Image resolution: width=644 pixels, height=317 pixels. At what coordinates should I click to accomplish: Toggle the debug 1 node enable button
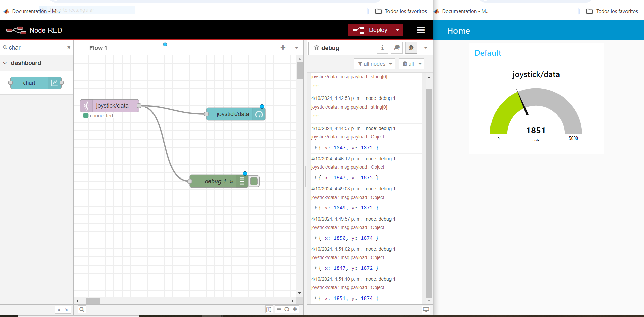tap(254, 181)
